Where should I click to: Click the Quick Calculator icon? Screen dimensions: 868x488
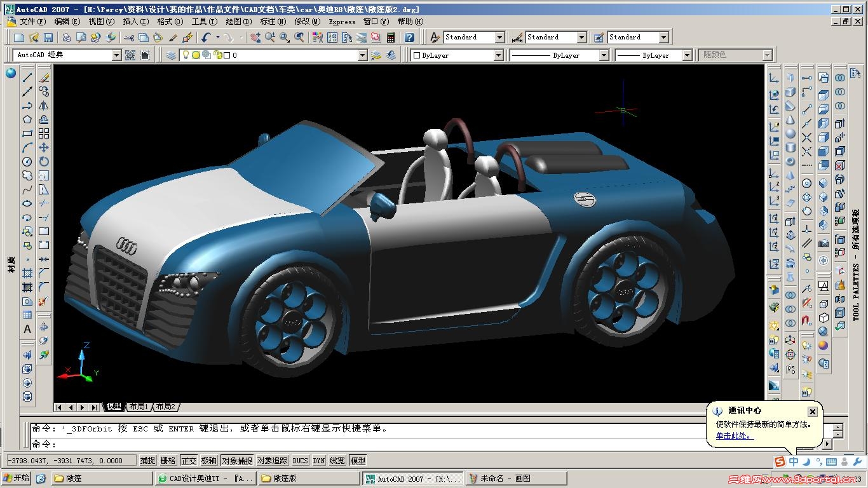390,38
